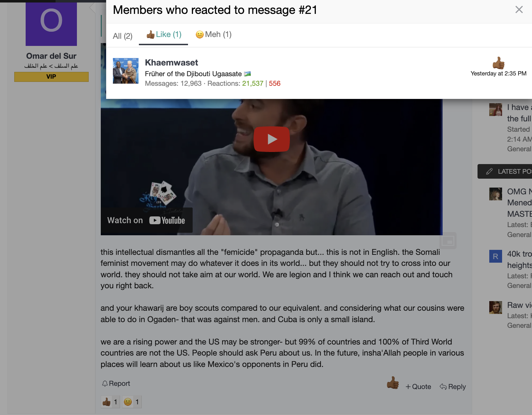The height and width of the screenshot is (415, 532).
Task: Select the Like (1) reactions tab
Action: [164, 35]
